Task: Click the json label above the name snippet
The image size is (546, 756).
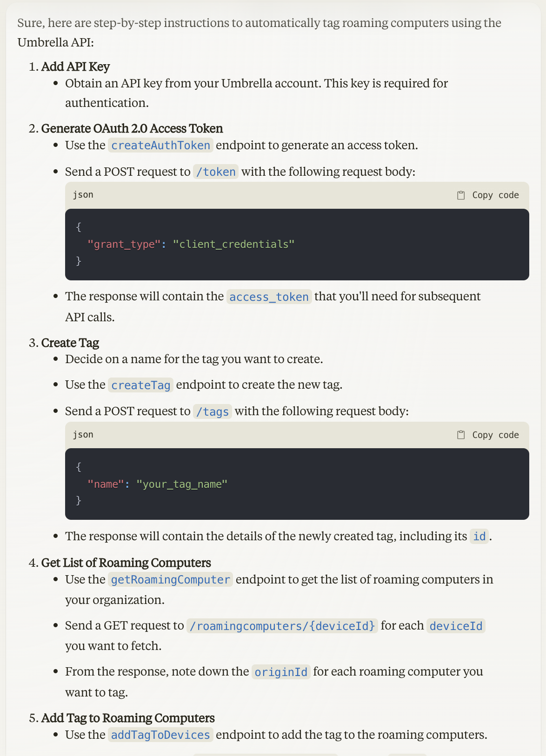Action: [x=84, y=435]
